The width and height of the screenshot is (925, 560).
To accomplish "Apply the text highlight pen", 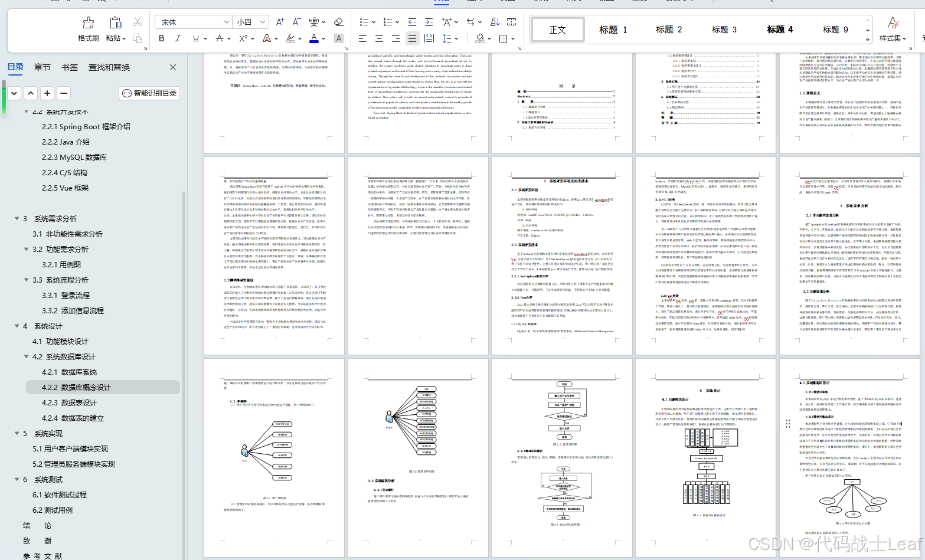I will (290, 38).
